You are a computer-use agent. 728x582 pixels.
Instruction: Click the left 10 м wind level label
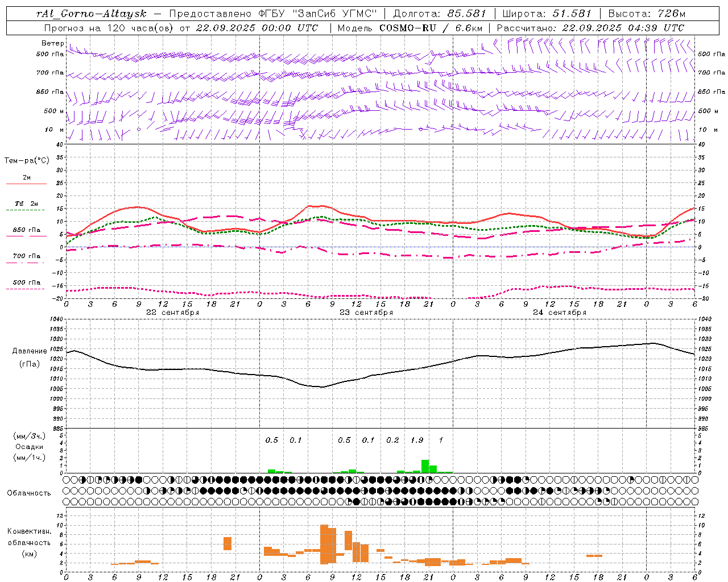point(54,130)
